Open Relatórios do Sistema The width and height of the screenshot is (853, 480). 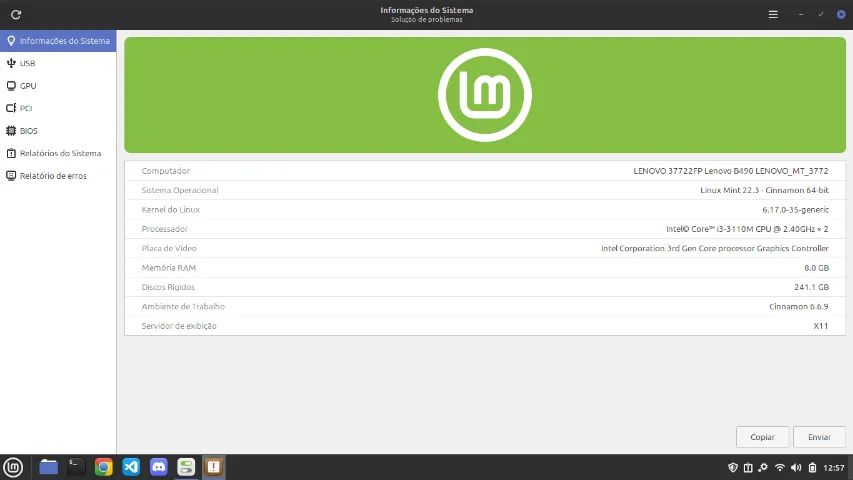(x=58, y=153)
